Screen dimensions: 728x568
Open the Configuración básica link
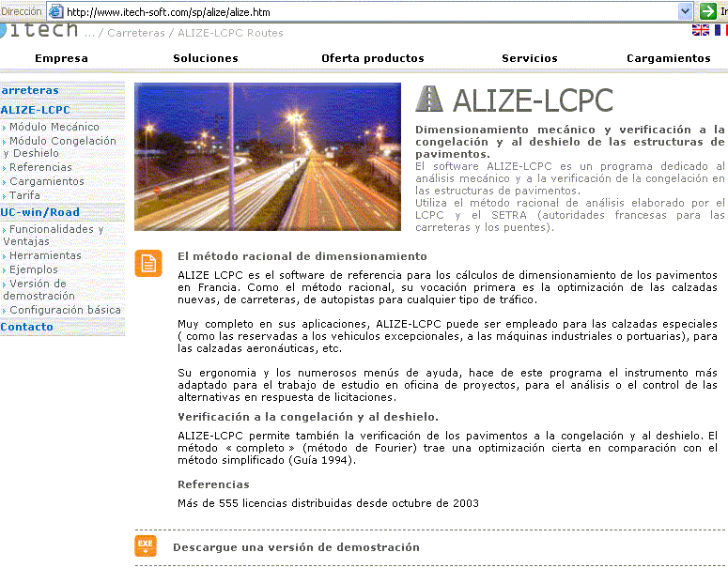pyautogui.click(x=65, y=310)
